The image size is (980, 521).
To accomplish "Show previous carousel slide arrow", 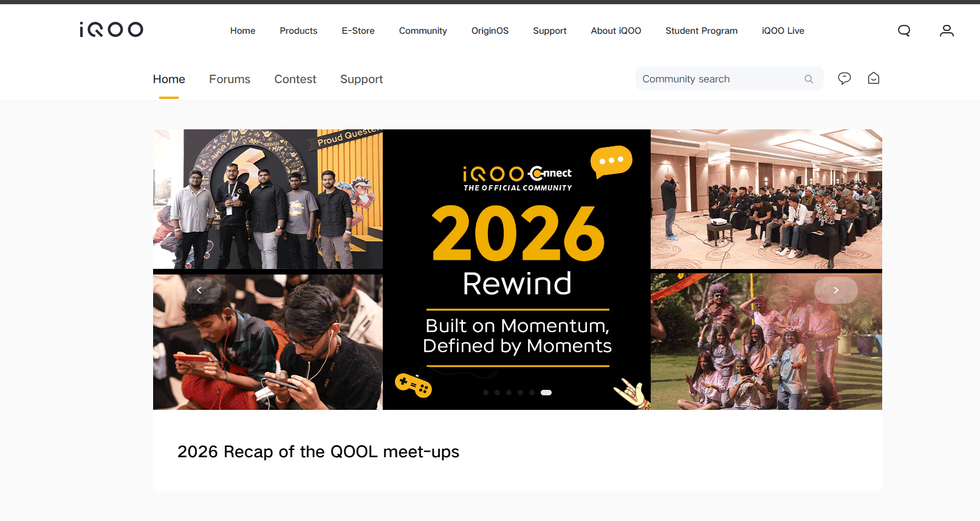I will coord(199,290).
